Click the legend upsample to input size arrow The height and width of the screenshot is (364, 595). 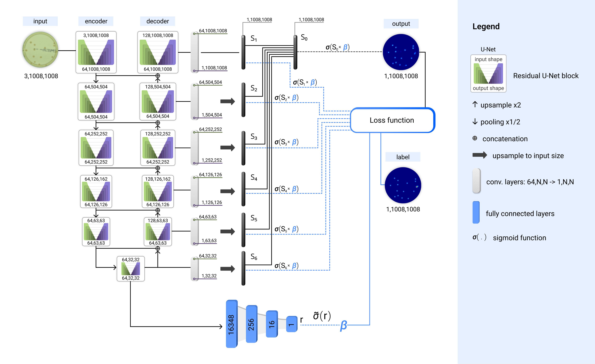pyautogui.click(x=480, y=155)
